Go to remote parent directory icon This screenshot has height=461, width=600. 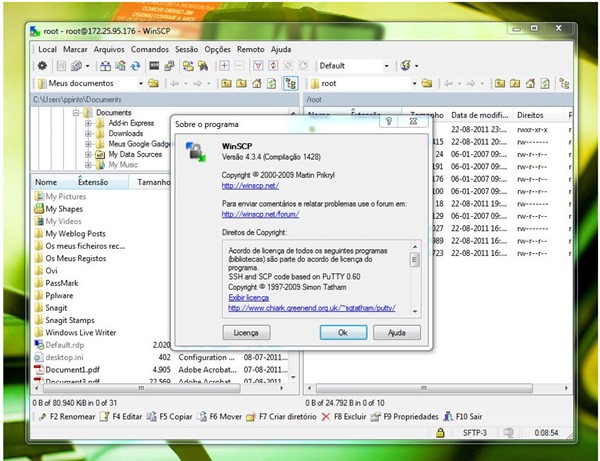click(x=499, y=83)
